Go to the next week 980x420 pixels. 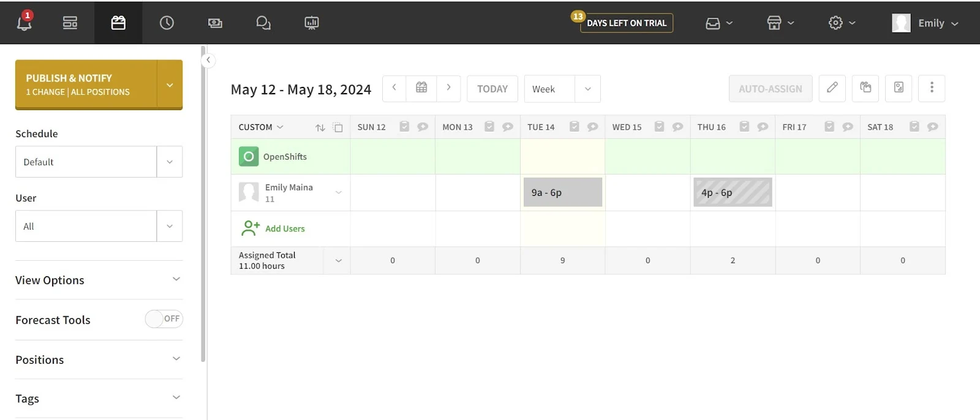(x=448, y=88)
